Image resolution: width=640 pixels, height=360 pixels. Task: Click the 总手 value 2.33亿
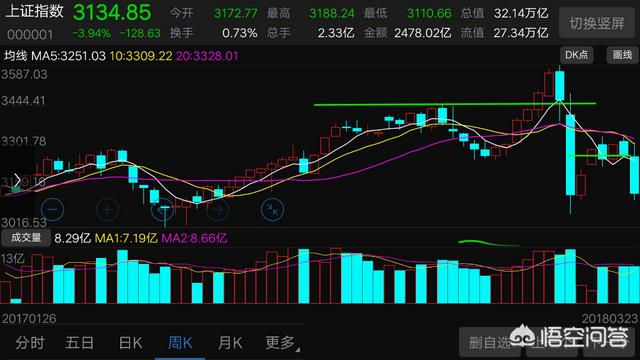click(x=336, y=33)
